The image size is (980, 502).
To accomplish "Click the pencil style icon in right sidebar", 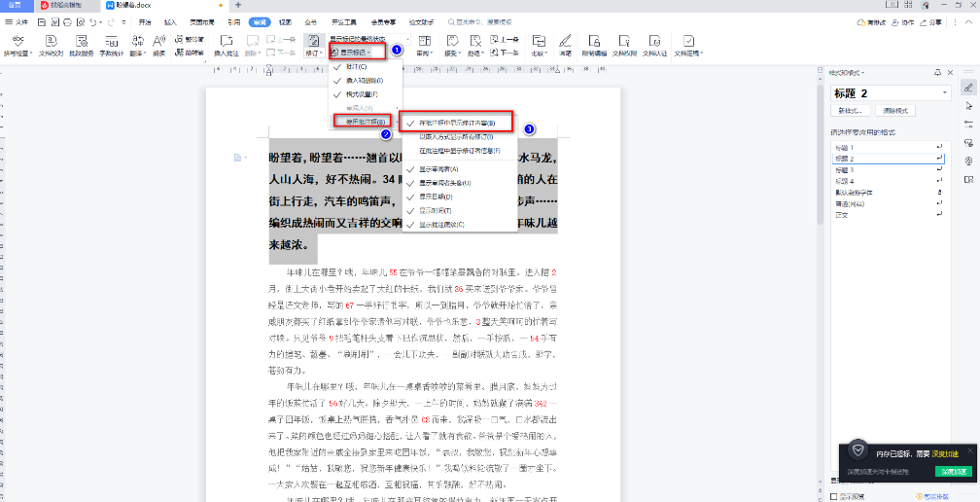I will pos(968,87).
